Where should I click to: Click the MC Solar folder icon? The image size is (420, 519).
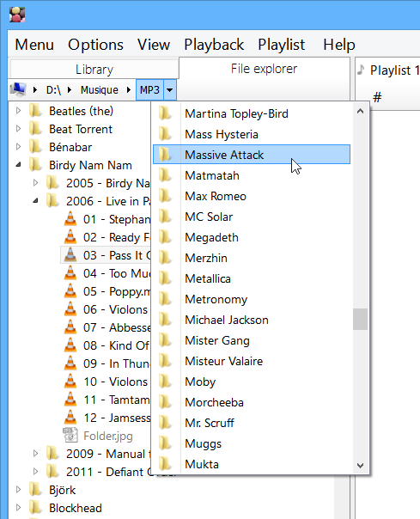pyautogui.click(x=165, y=217)
